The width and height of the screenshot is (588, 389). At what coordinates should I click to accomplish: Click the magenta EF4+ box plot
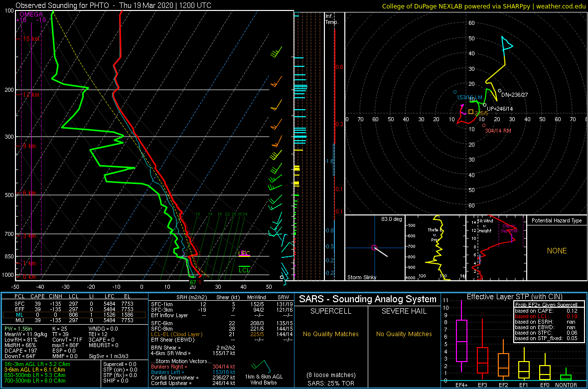point(461,336)
